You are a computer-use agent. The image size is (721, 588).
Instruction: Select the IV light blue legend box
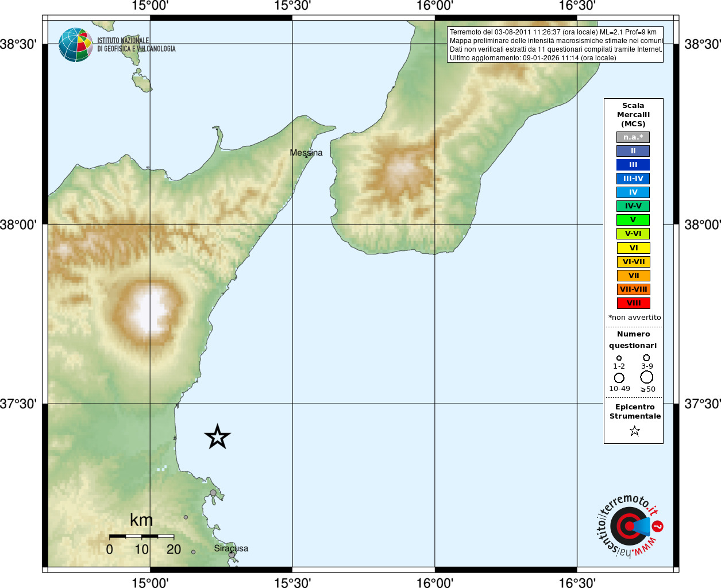[x=633, y=192]
